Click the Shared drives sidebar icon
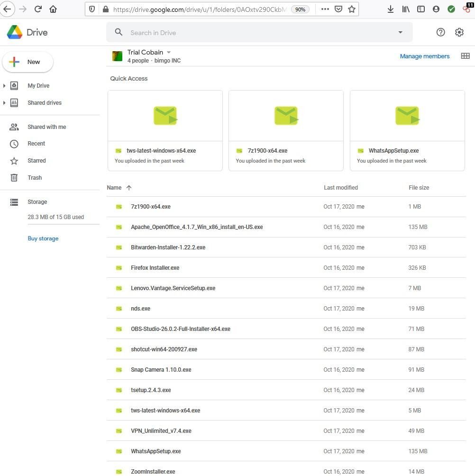The image size is (475, 476). (x=14, y=102)
